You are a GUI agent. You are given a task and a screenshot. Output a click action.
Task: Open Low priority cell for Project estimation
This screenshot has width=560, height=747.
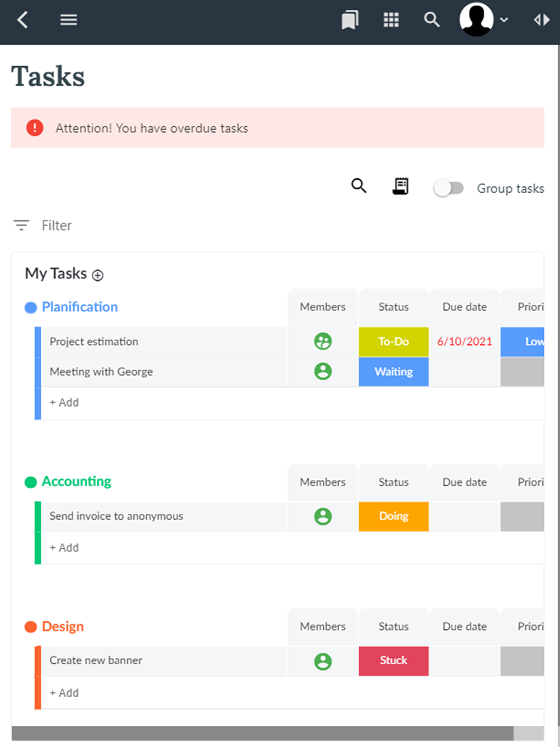pyautogui.click(x=522, y=342)
